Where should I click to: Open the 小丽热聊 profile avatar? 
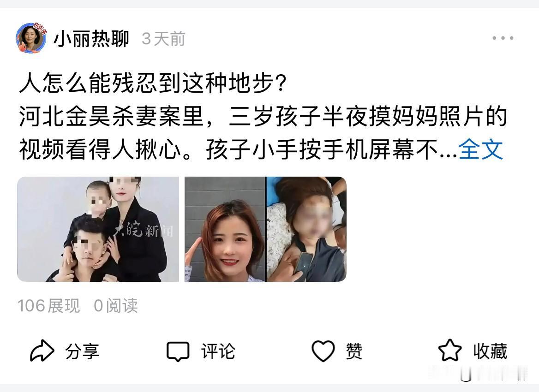click(x=31, y=38)
